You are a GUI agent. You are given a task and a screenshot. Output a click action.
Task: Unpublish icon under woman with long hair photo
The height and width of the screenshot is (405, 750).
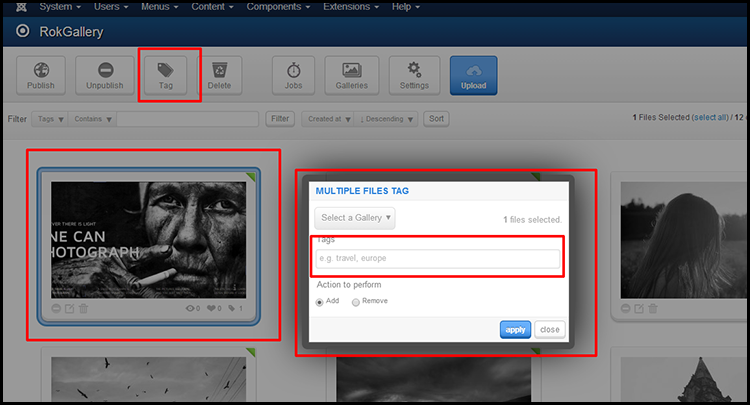coord(626,308)
